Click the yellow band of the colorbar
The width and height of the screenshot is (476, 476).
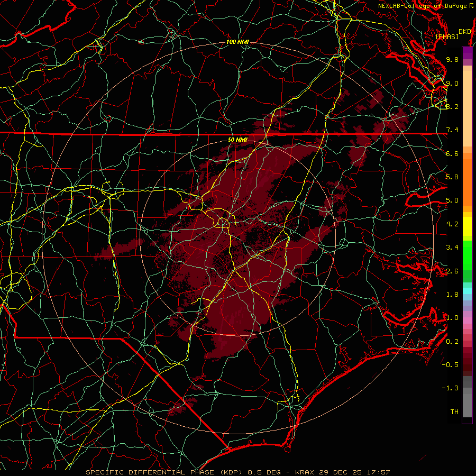(x=467, y=226)
